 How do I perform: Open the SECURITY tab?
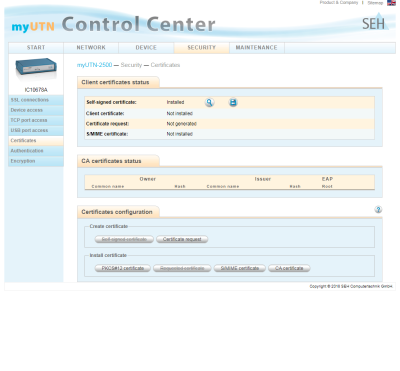click(201, 48)
